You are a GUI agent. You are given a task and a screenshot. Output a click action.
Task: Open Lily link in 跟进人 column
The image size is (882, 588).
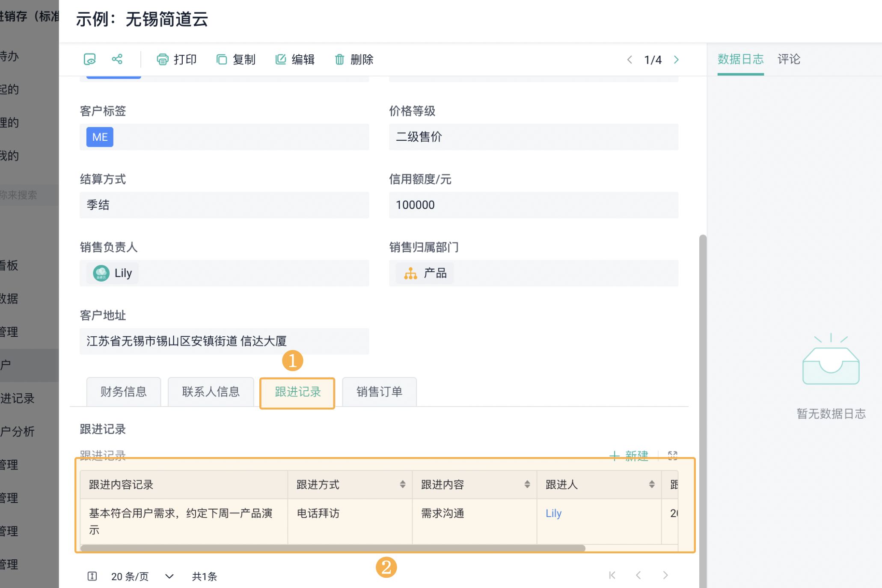click(x=553, y=513)
